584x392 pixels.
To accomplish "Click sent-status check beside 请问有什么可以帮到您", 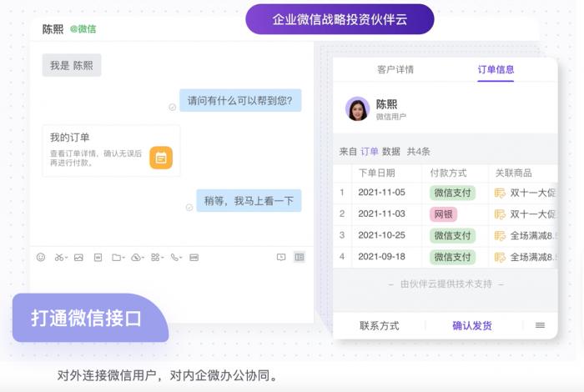I will [173, 108].
